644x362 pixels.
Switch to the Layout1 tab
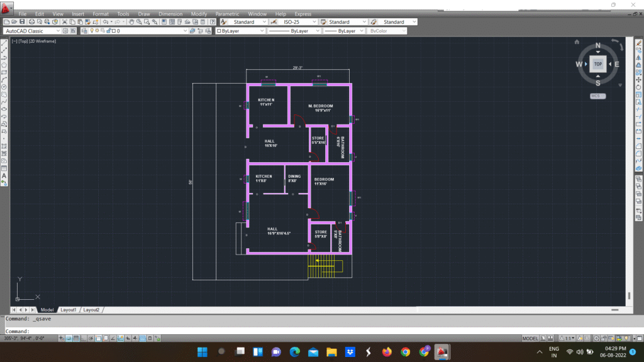(69, 310)
